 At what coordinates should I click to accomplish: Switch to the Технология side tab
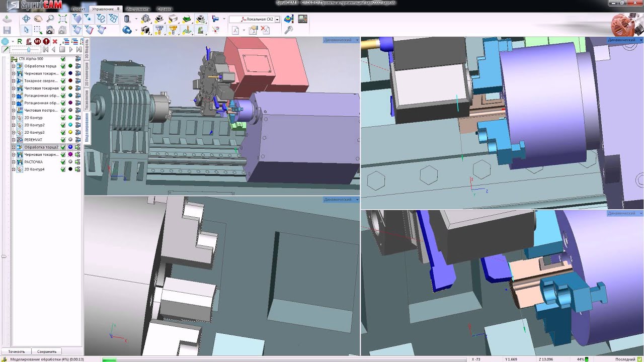[x=87, y=100]
